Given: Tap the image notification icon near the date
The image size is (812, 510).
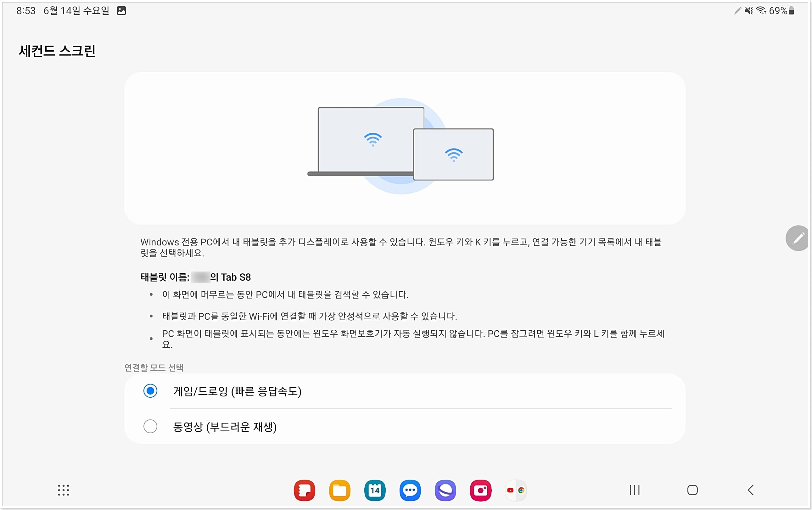Looking at the screenshot, I should pyautogui.click(x=121, y=10).
